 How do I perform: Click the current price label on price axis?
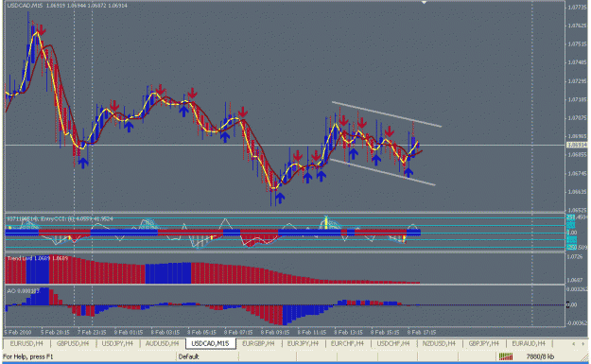click(577, 145)
